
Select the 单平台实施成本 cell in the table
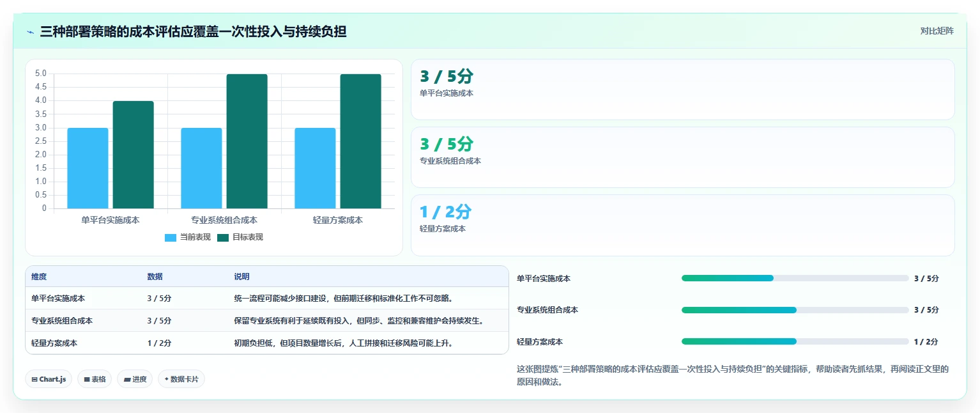pyautogui.click(x=58, y=299)
